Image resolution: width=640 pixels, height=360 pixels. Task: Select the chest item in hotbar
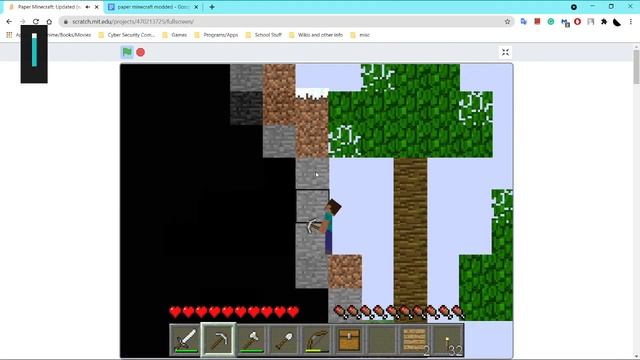[349, 340]
